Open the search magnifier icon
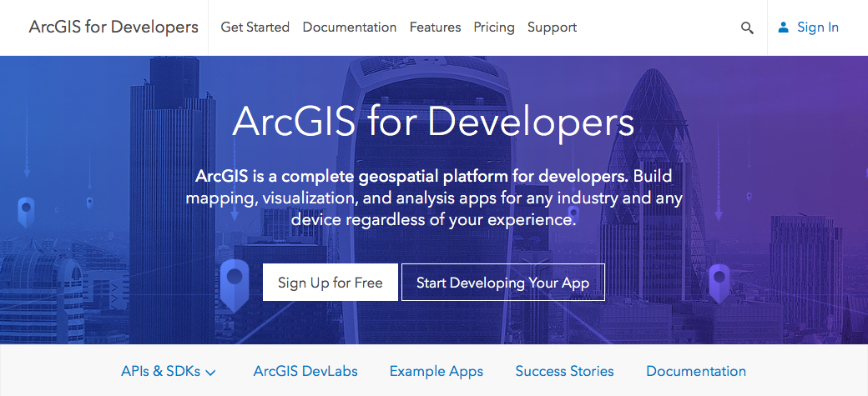 pyautogui.click(x=747, y=28)
